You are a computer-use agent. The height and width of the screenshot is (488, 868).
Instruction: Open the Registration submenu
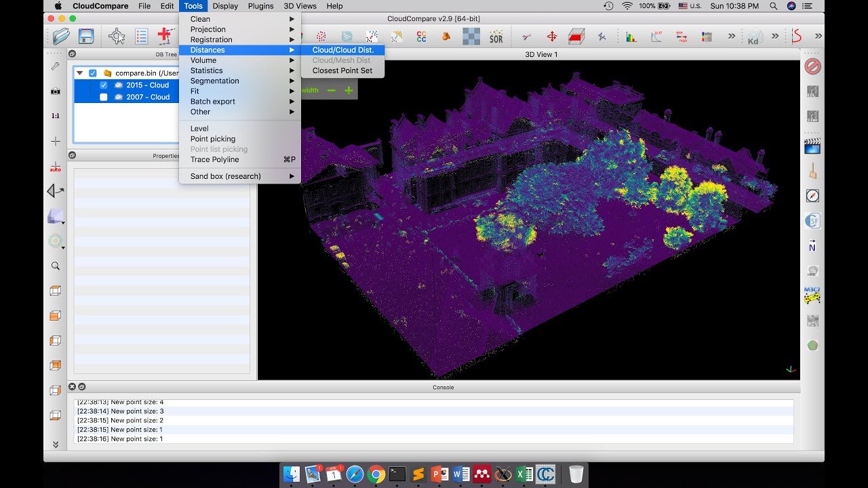240,39
